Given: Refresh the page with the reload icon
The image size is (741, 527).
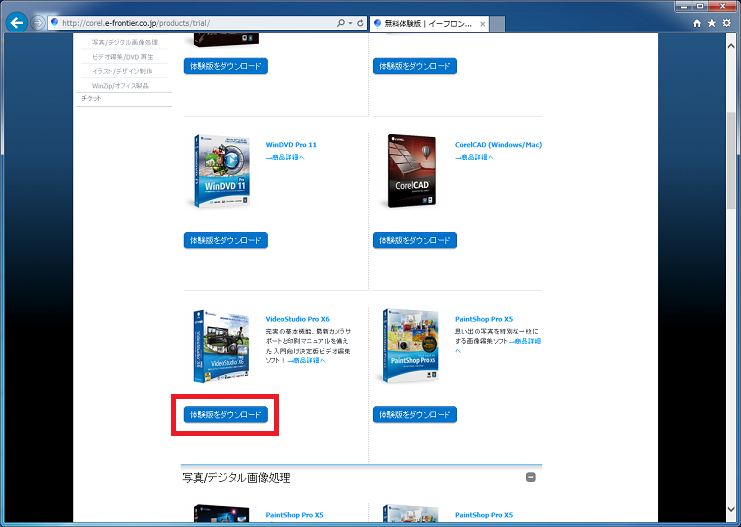Looking at the screenshot, I should point(360,23).
